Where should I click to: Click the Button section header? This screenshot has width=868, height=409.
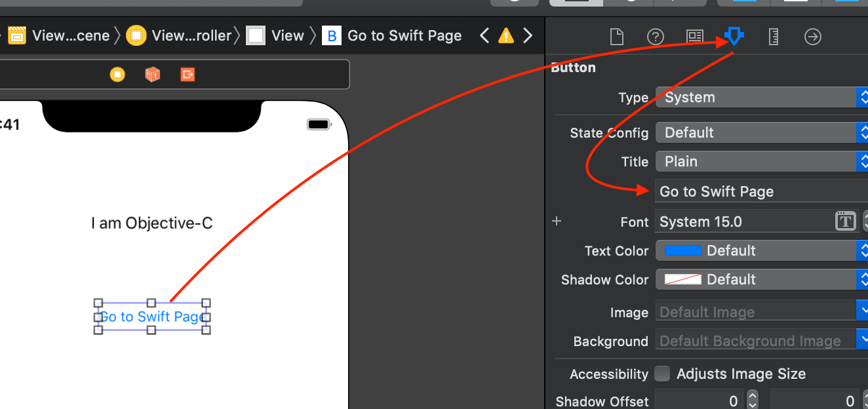click(574, 68)
